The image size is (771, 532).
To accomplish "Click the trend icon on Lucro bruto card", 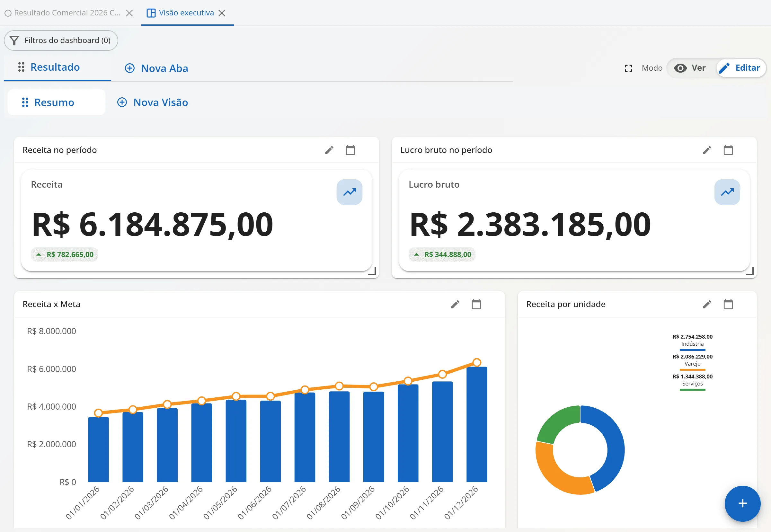I will click(x=727, y=192).
